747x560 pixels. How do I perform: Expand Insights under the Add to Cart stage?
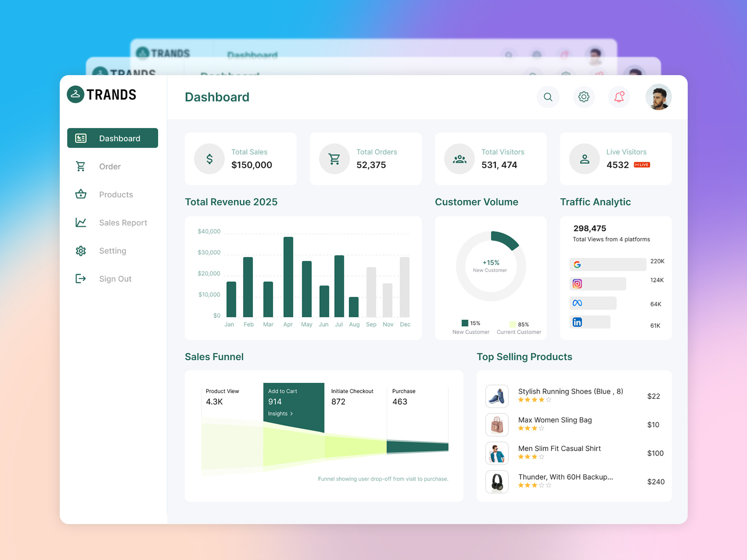(280, 413)
